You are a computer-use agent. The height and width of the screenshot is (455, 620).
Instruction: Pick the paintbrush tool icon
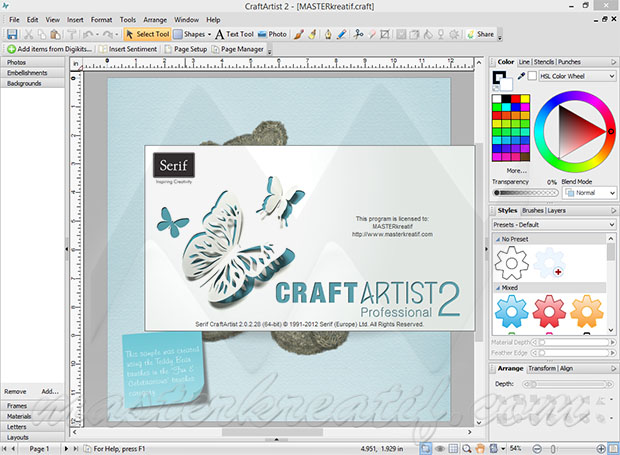299,34
